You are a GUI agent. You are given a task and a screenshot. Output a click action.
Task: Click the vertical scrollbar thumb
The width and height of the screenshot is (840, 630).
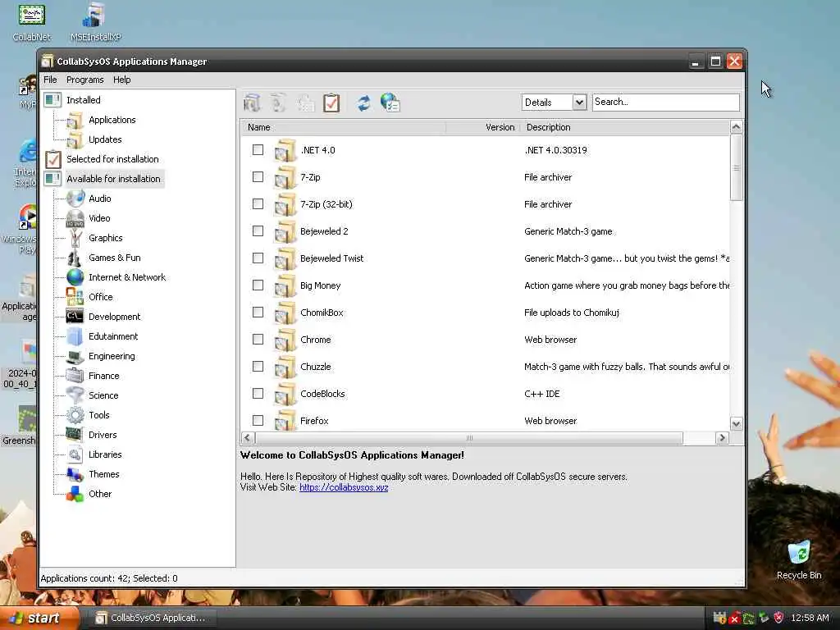click(x=736, y=167)
